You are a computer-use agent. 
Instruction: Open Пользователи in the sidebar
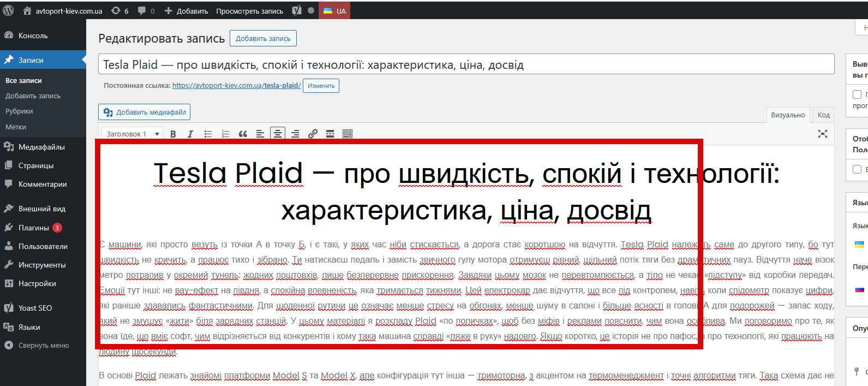click(x=43, y=246)
